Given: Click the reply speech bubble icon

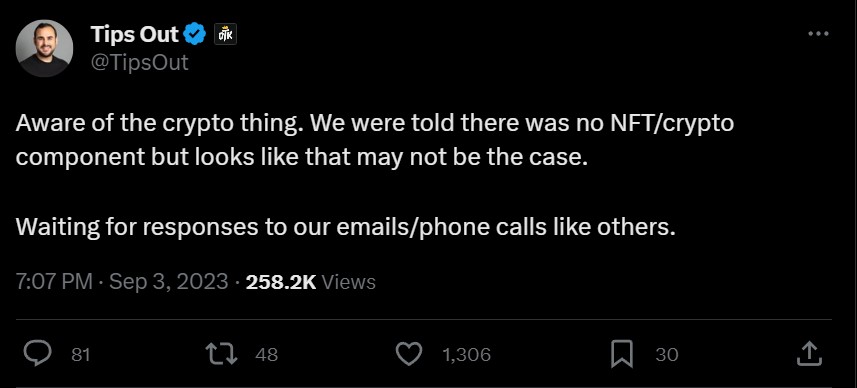Looking at the screenshot, I should [x=38, y=354].
